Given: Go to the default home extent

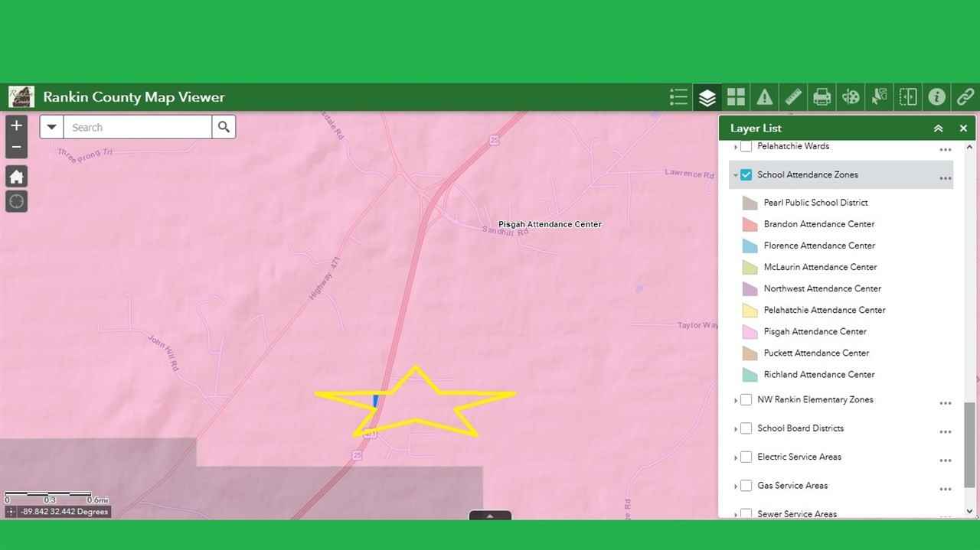Looking at the screenshot, I should [x=16, y=177].
